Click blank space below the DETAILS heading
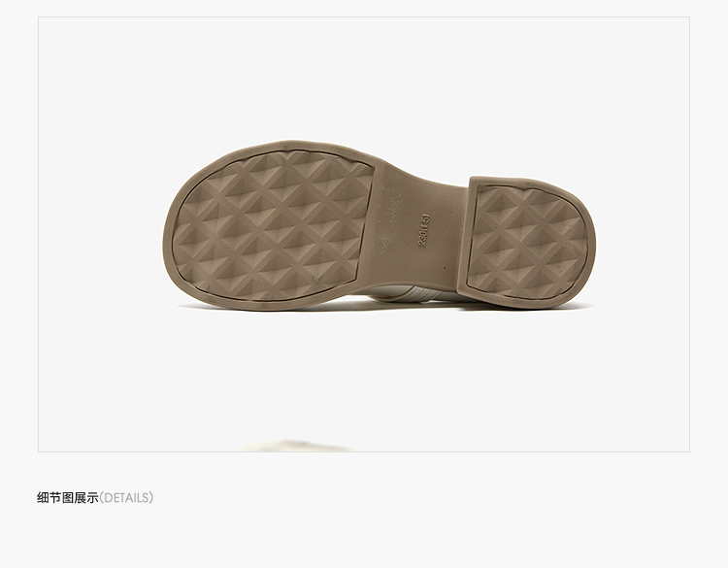 click(364, 539)
